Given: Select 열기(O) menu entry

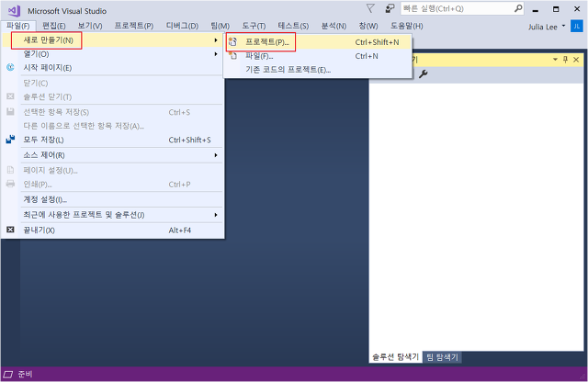Looking at the screenshot, I should (x=112, y=54).
